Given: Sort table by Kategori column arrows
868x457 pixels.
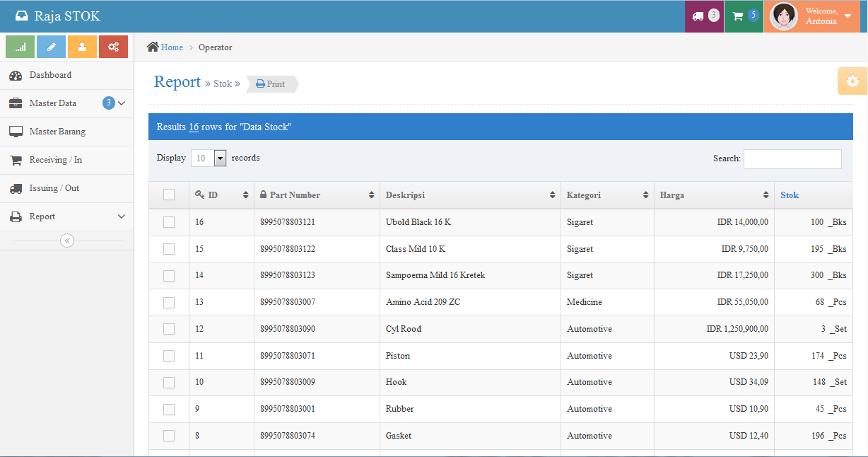Looking at the screenshot, I should pos(646,195).
